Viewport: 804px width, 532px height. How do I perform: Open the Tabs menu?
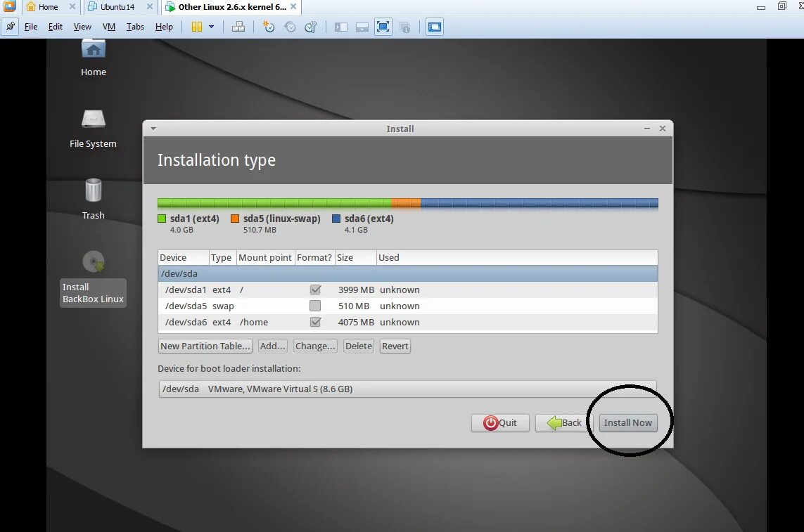[x=135, y=27]
